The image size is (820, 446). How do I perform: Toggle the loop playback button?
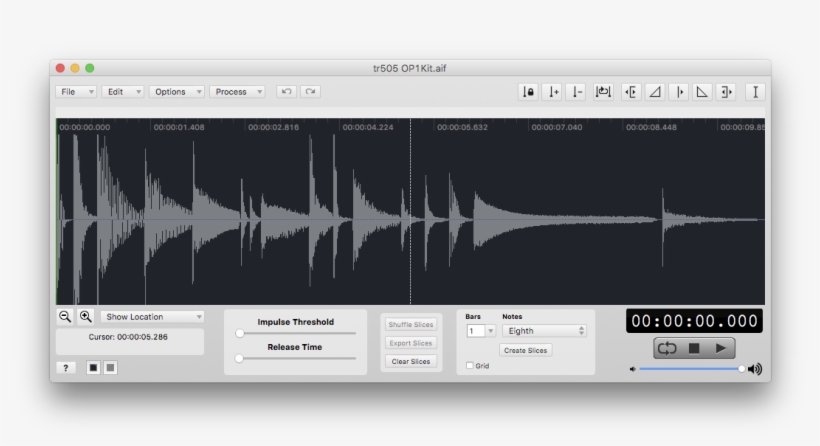[x=667, y=348]
